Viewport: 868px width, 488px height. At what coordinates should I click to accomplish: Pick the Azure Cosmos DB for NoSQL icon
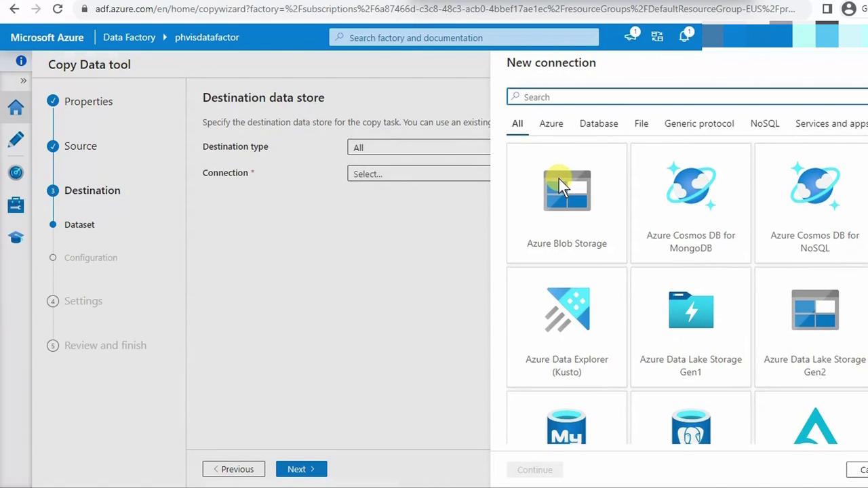[814, 185]
